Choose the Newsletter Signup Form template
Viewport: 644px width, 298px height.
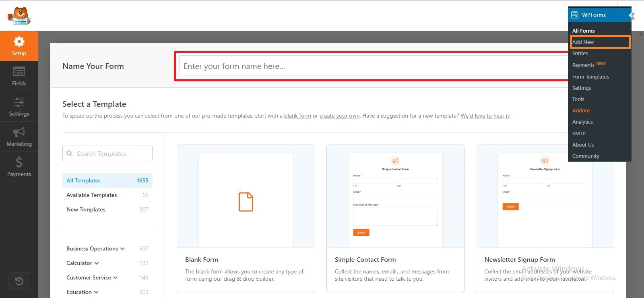click(x=545, y=218)
